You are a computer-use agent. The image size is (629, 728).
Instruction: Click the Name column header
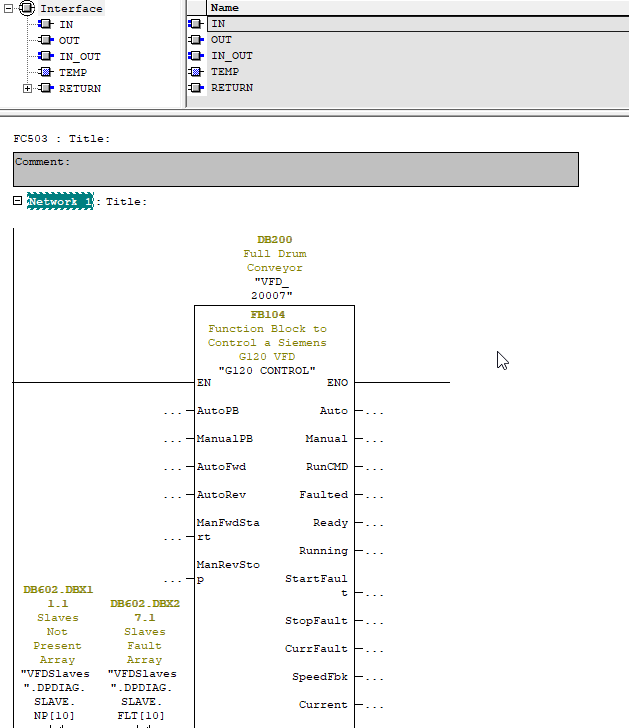click(x=418, y=7)
